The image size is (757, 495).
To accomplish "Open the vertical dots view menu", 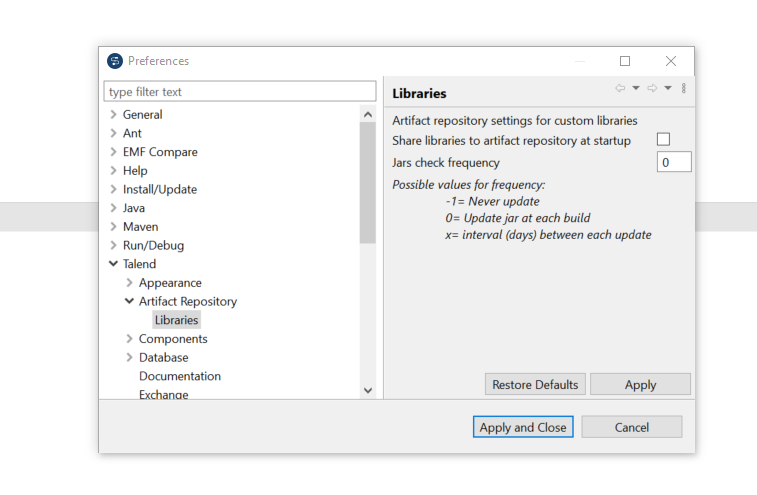I will click(x=684, y=88).
